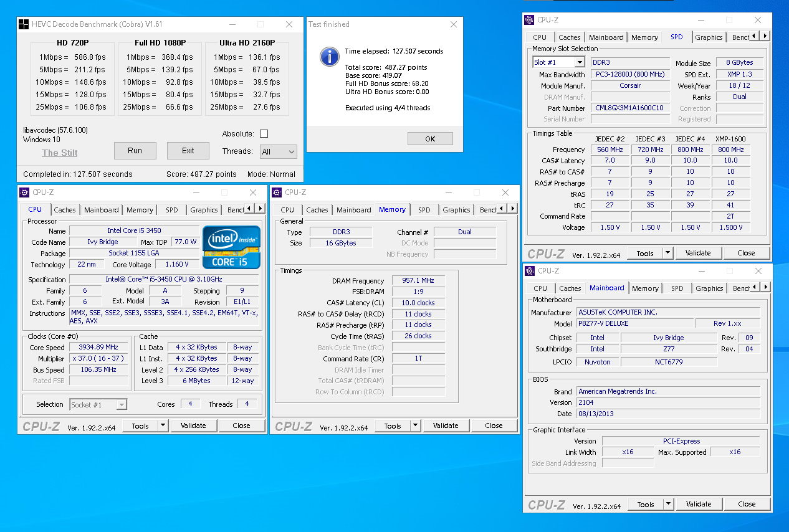Click the Module Size 8 GBytes value
Viewport: 789px width, 532px height.
[x=739, y=62]
